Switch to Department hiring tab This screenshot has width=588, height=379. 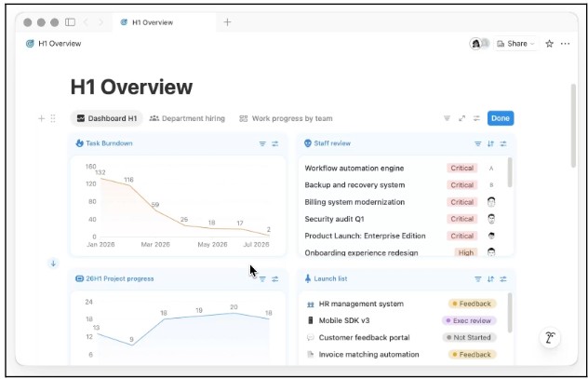point(187,118)
